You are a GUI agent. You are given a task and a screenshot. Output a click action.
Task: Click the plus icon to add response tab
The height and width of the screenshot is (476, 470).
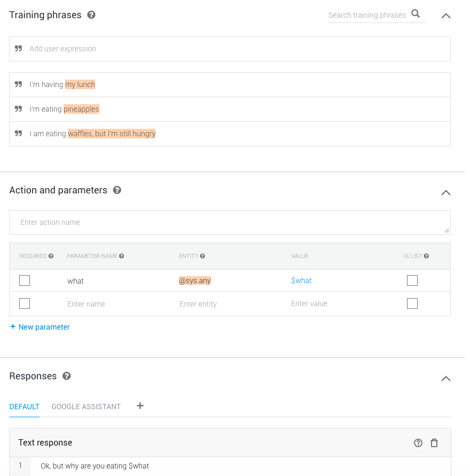(140, 406)
